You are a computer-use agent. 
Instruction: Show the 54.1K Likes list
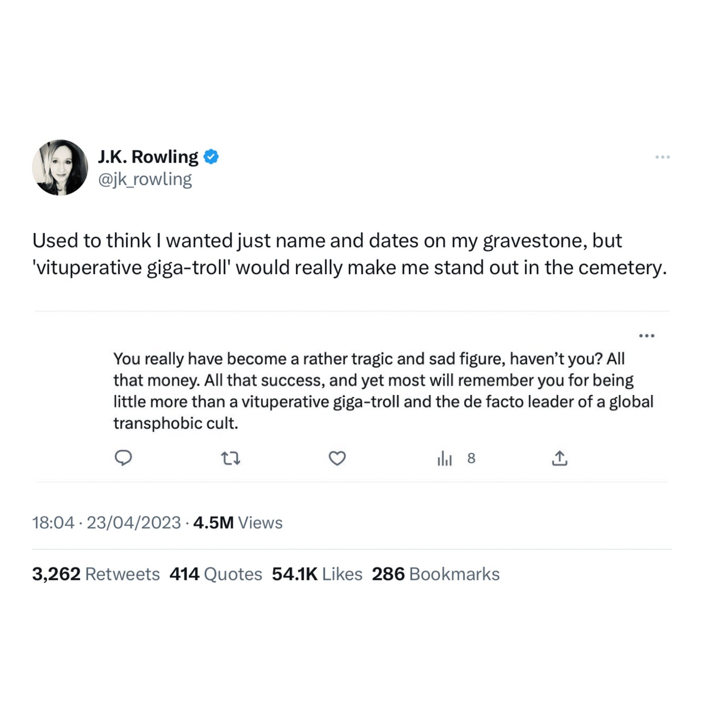(x=317, y=574)
